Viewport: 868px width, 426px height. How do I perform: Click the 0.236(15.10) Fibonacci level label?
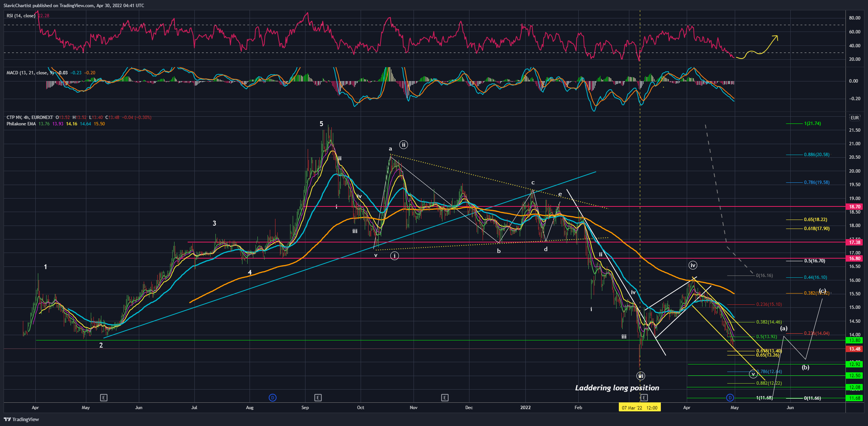(769, 304)
